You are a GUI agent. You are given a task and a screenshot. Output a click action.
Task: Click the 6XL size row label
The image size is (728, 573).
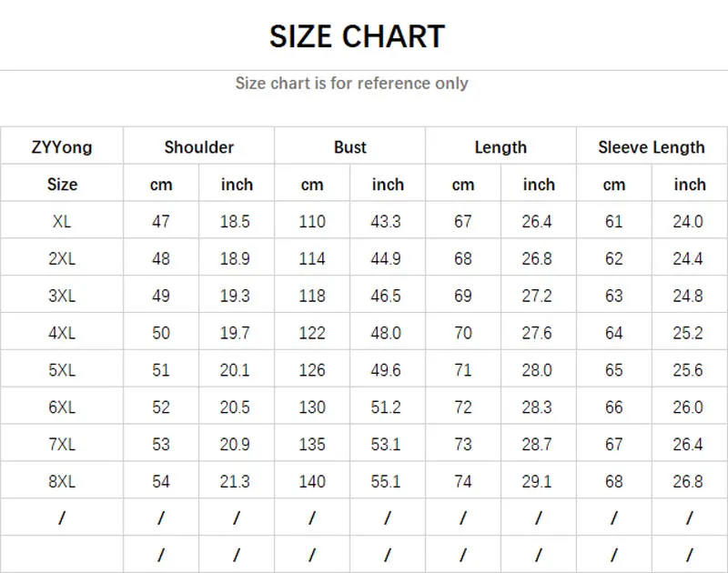pyautogui.click(x=62, y=407)
